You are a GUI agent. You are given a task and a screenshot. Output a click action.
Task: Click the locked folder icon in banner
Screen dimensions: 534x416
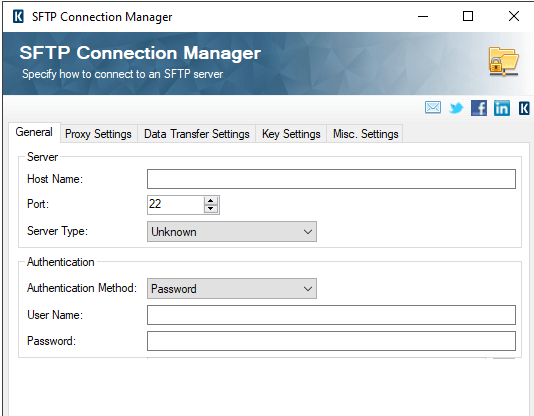click(x=503, y=62)
